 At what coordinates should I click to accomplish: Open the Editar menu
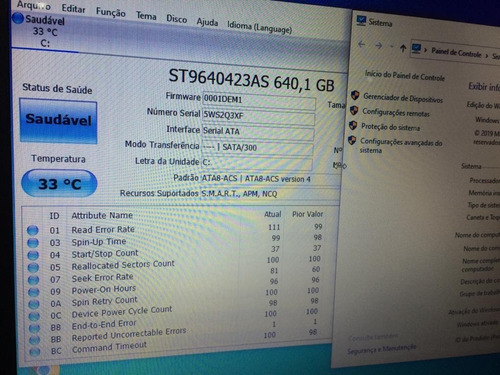73,9
